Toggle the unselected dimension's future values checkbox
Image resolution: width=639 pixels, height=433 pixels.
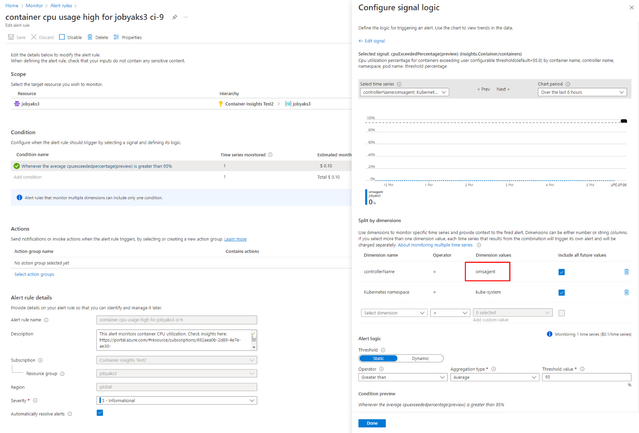pos(562,313)
